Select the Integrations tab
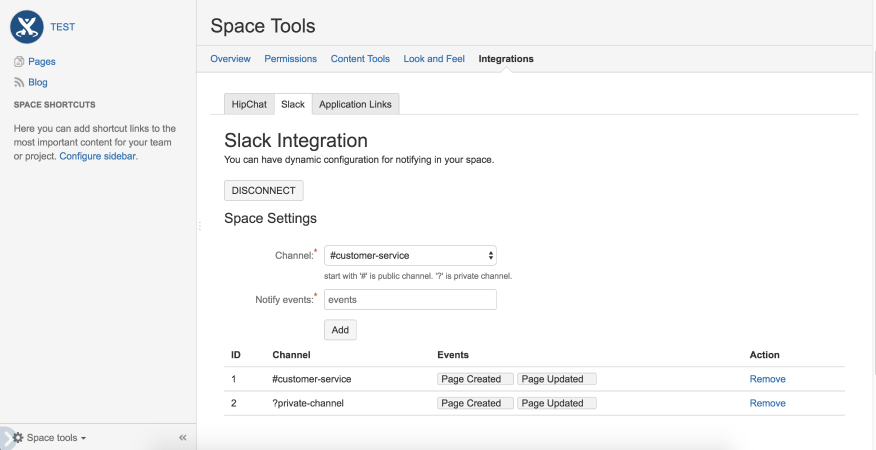876x450 pixels. click(506, 59)
